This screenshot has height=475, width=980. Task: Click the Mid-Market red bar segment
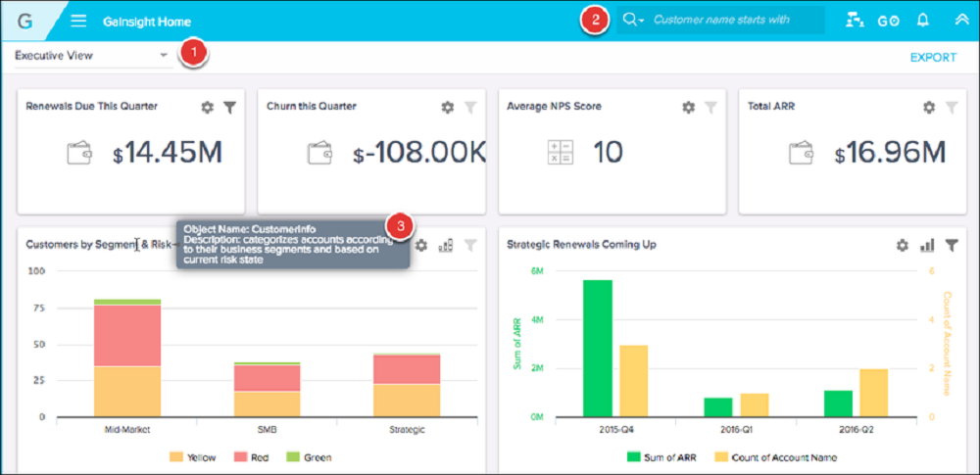click(127, 336)
